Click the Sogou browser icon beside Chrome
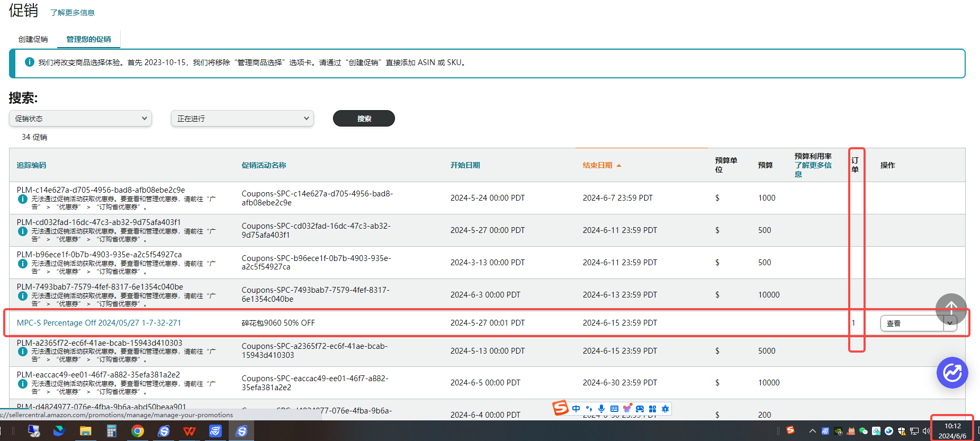 [x=164, y=431]
